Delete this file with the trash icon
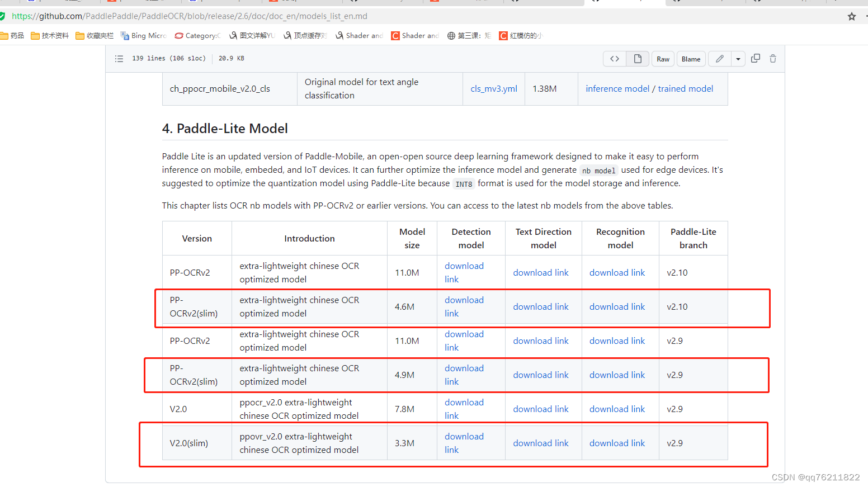This screenshot has height=487, width=868. (773, 58)
